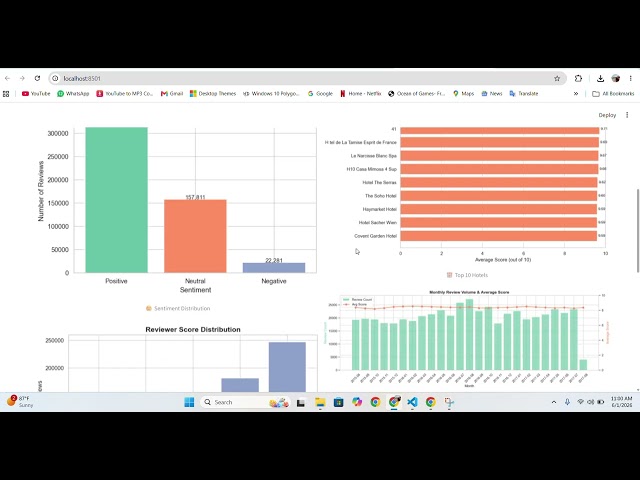The height and width of the screenshot is (480, 640).
Task: Open the WhatsApp bookmark
Action: [73, 93]
